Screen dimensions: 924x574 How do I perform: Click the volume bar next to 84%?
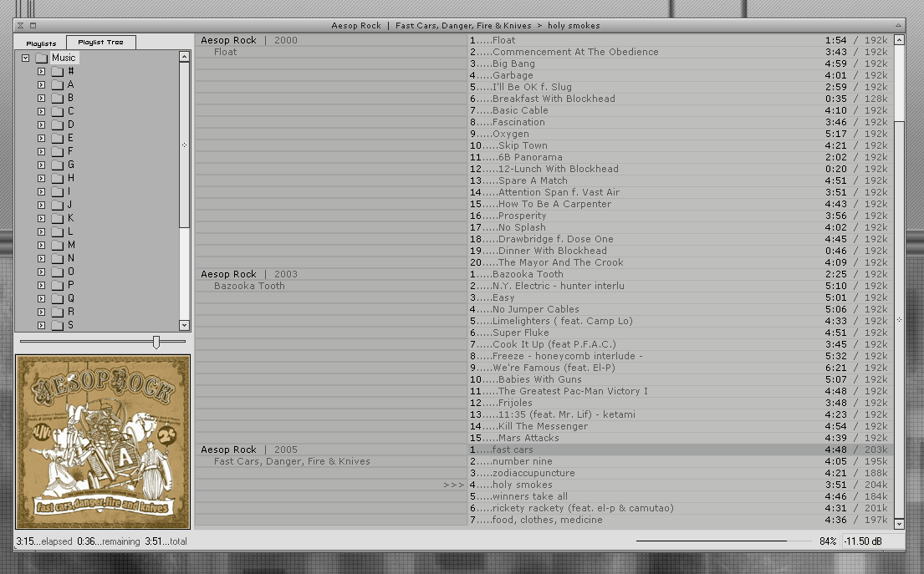tap(711, 541)
